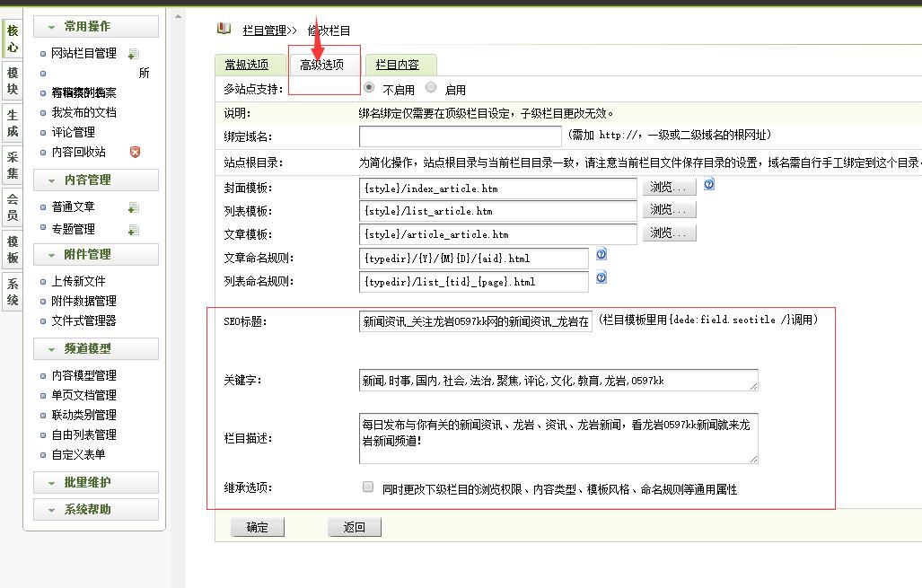The image size is (922, 588).
Task: Switch to the 栏目内容 tab
Action: click(x=398, y=65)
